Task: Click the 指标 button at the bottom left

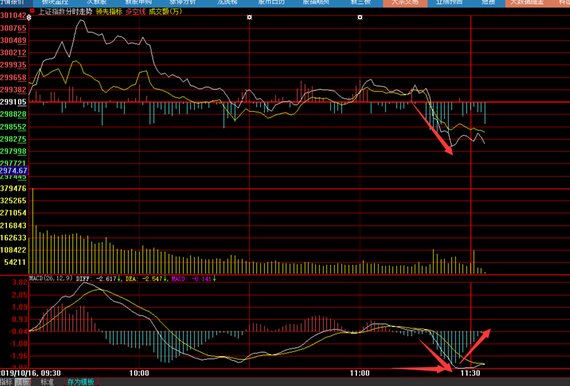Action: click(x=7, y=382)
